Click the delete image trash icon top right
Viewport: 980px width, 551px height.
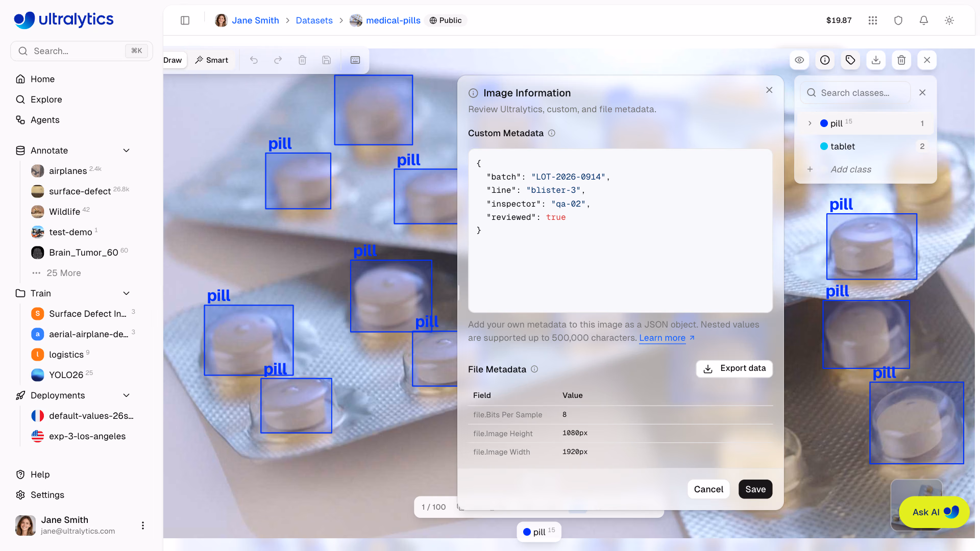tap(901, 60)
